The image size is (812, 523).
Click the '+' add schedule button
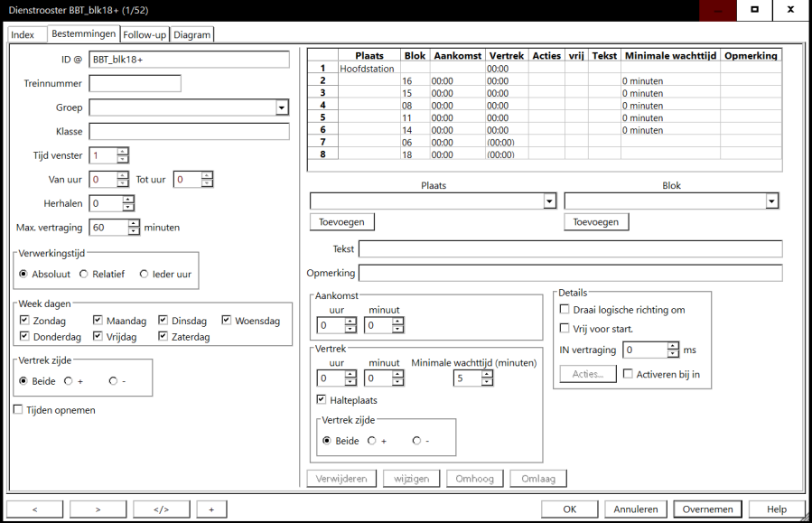[x=211, y=509]
